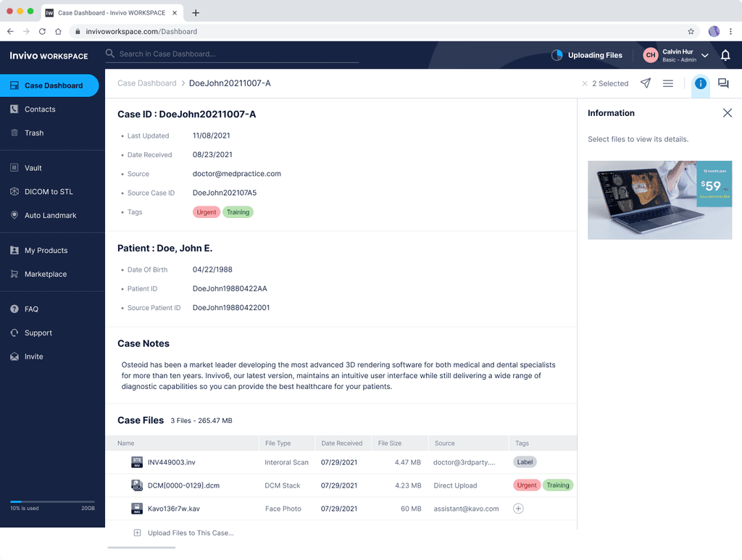Click the FAQ question-mark icon
The width and height of the screenshot is (742, 560).
click(14, 309)
